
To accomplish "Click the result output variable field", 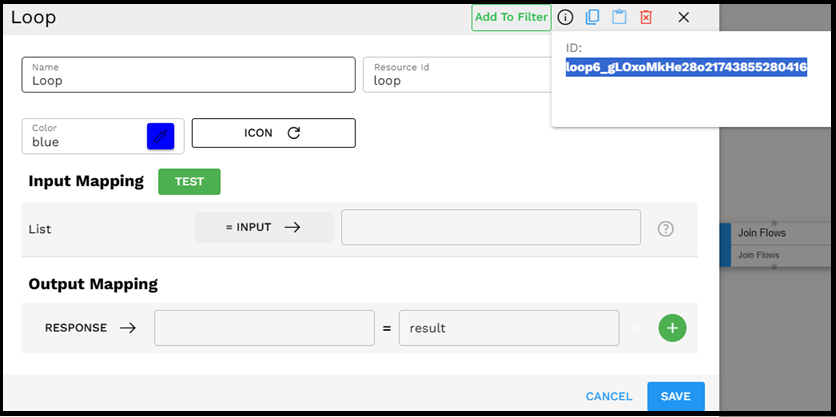I will tap(508, 327).
